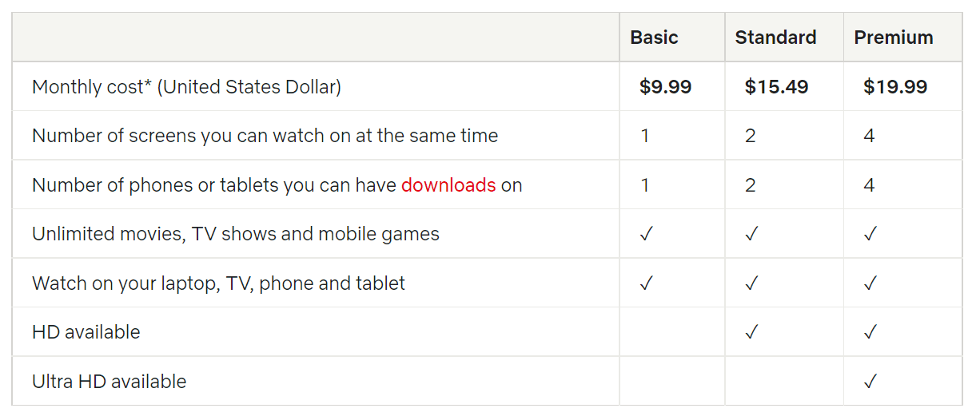Click the Premium column header
The width and height of the screenshot is (980, 420).
pos(893,38)
